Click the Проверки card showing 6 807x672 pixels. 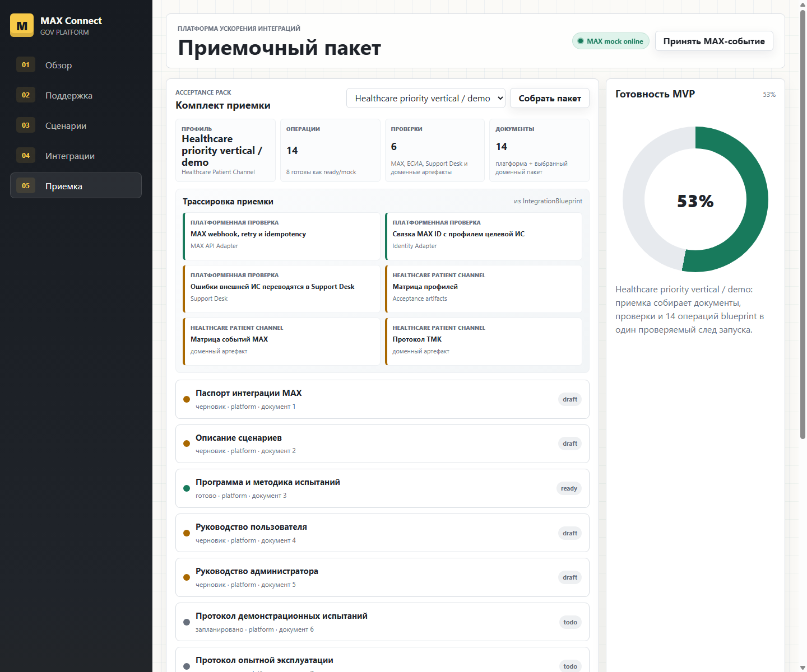[435, 150]
